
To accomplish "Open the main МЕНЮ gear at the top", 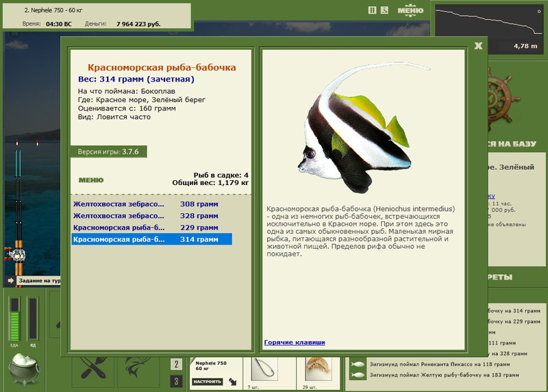I will pyautogui.click(x=410, y=10).
